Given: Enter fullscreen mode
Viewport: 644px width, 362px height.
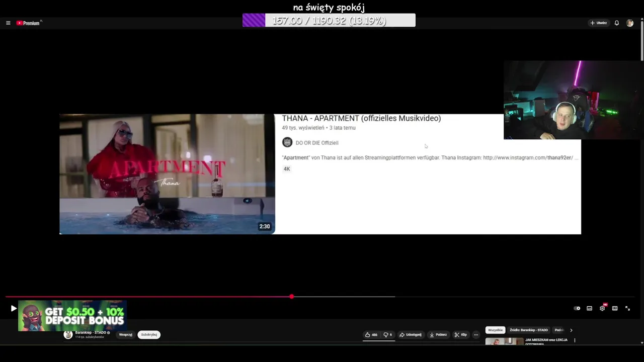Looking at the screenshot, I should coord(627,308).
